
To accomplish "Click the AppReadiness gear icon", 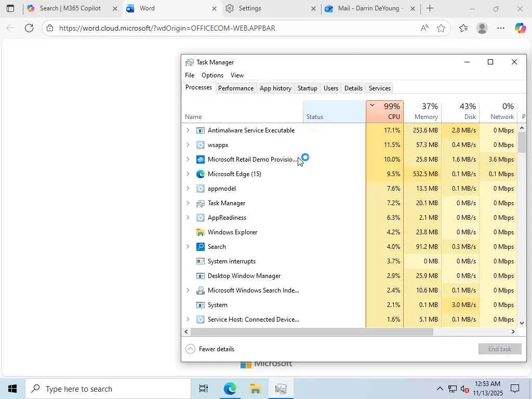I will coord(201,218).
